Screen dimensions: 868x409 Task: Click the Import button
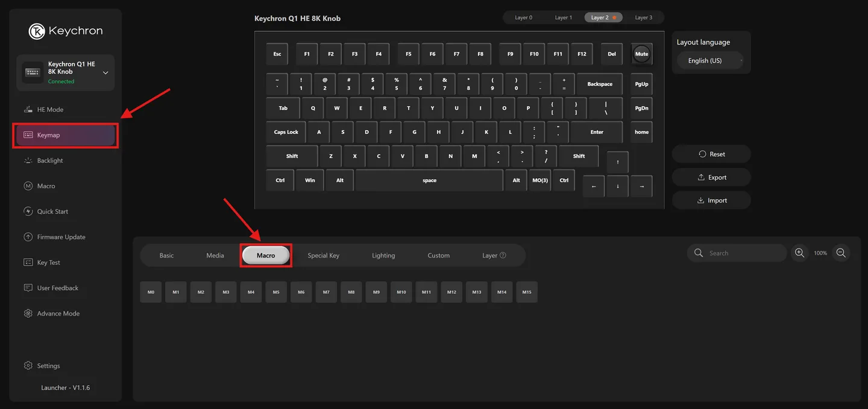(x=711, y=200)
